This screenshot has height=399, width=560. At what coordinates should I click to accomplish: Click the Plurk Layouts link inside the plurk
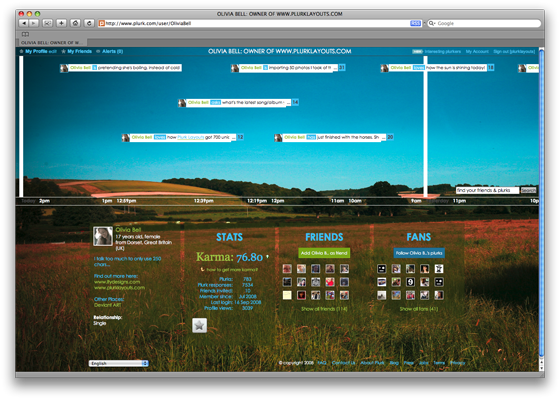191,137
